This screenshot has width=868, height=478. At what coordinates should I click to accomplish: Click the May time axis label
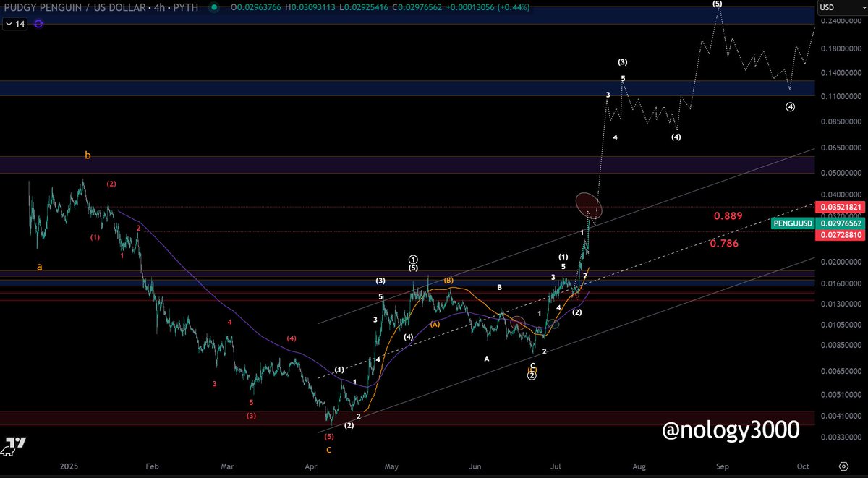click(x=391, y=467)
